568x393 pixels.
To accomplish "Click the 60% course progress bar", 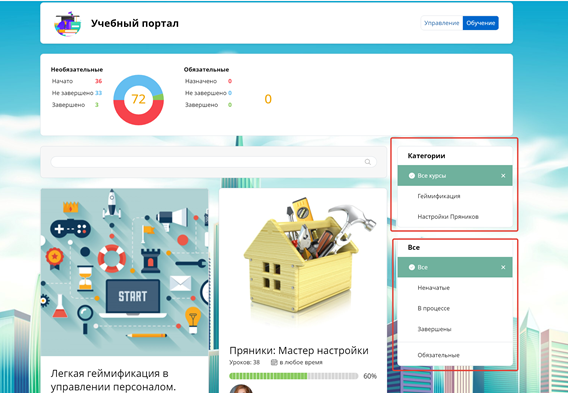I will coord(293,376).
